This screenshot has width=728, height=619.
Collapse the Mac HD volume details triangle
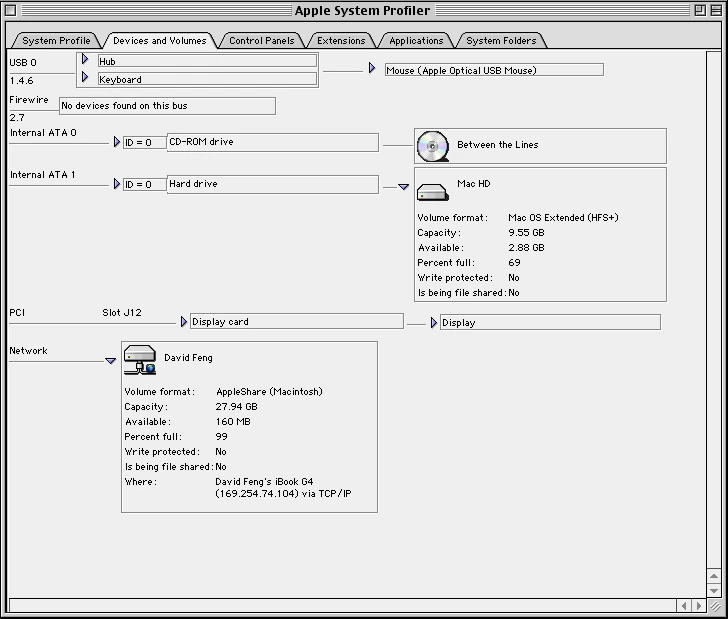403,187
